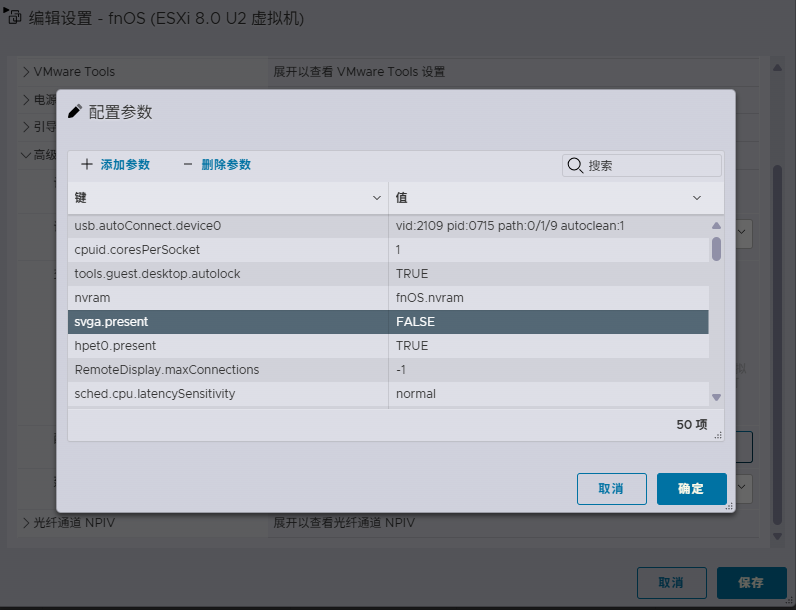Select the tools.guest.desktop.autolock key

point(157,274)
